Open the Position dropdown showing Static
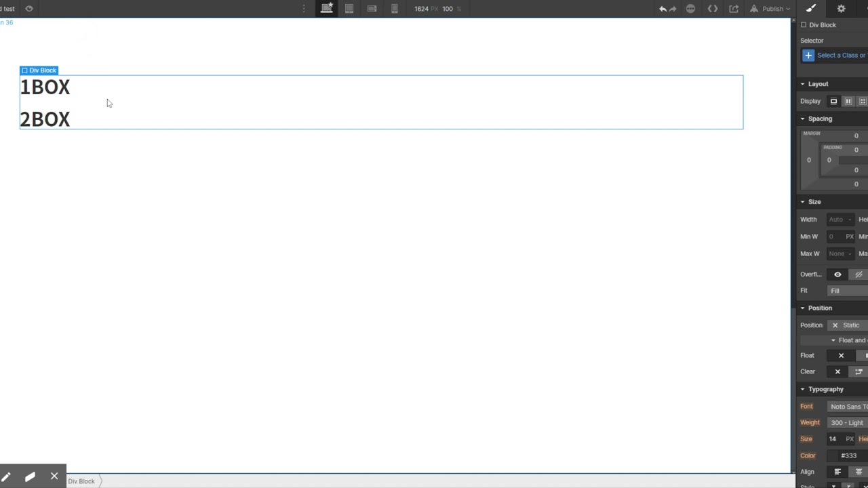The height and width of the screenshot is (488, 868). point(848,325)
